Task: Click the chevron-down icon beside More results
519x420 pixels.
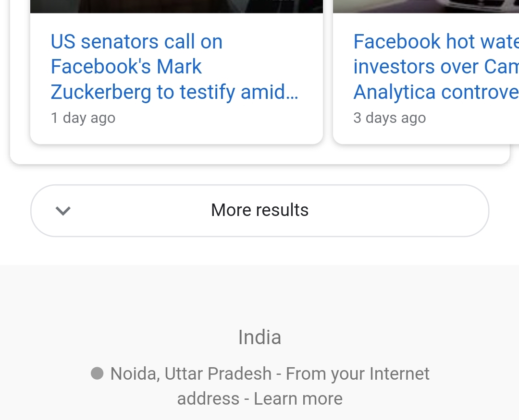Action: (x=63, y=211)
